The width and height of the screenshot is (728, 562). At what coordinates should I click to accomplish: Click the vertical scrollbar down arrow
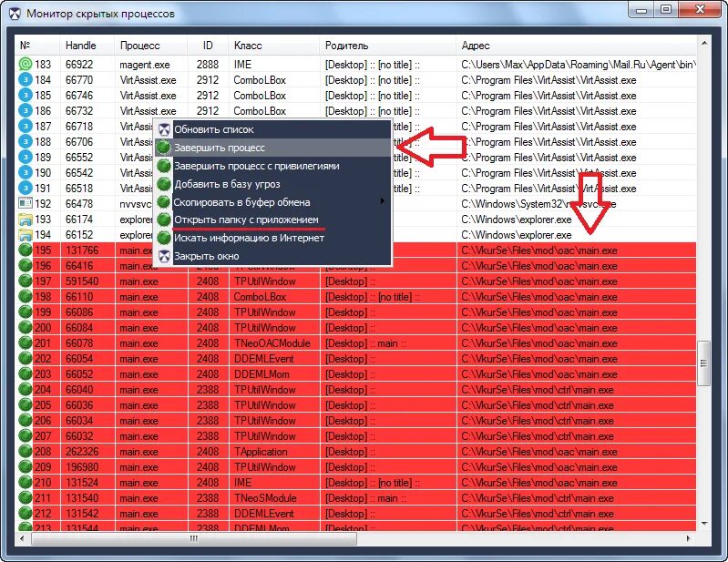click(704, 524)
